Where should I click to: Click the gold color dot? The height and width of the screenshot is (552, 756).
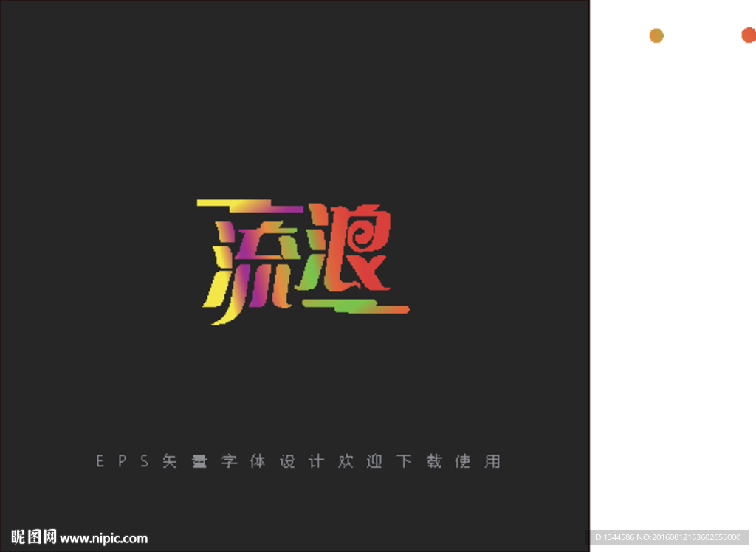pyautogui.click(x=656, y=35)
